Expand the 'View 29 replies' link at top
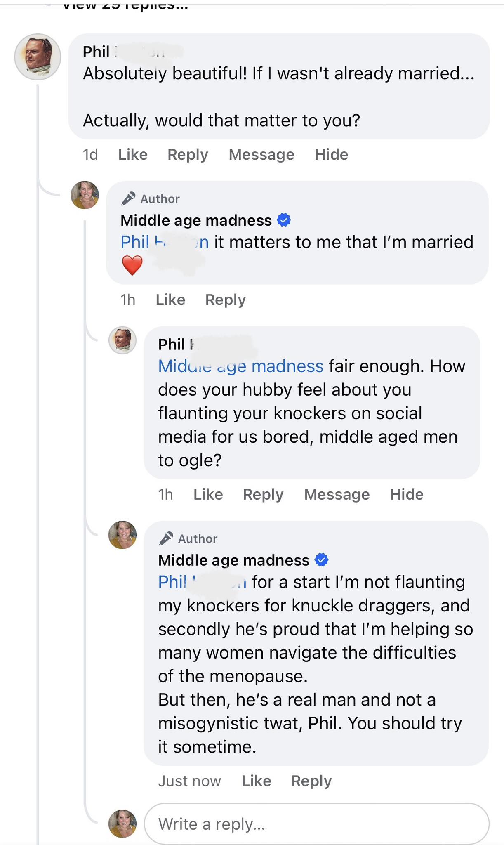 tap(125, 6)
